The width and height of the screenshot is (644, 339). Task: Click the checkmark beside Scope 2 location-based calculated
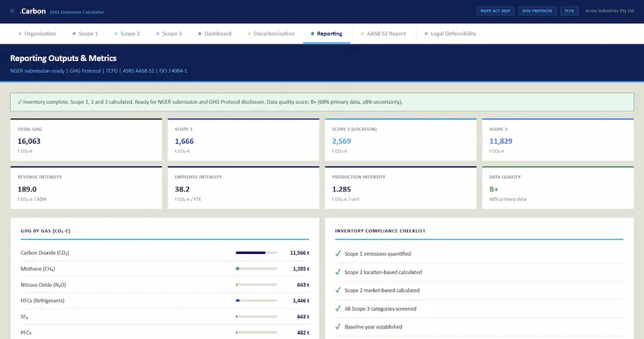click(x=338, y=272)
